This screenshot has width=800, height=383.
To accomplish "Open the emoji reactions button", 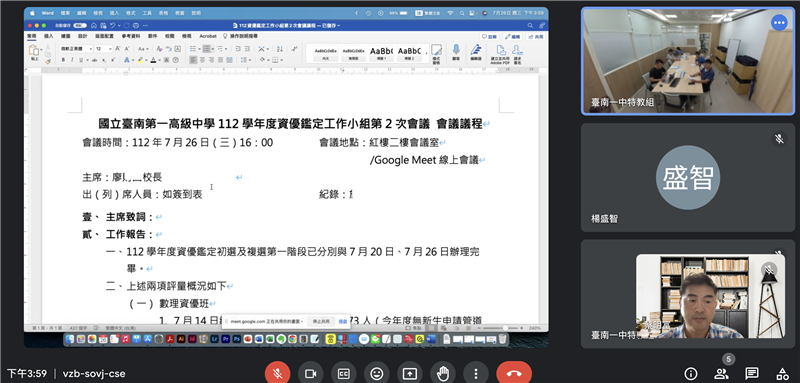I will [x=377, y=374].
